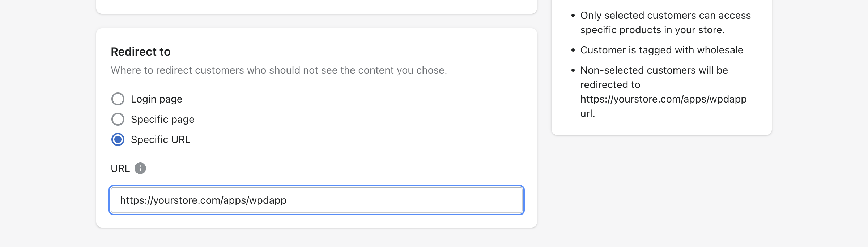Click the 'specific products in your store' text

click(652, 30)
